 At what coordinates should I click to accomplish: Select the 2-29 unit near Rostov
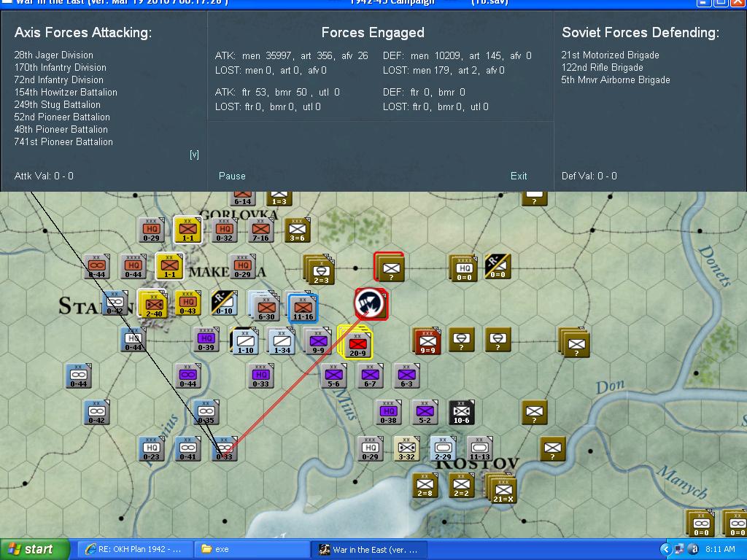coord(443,448)
